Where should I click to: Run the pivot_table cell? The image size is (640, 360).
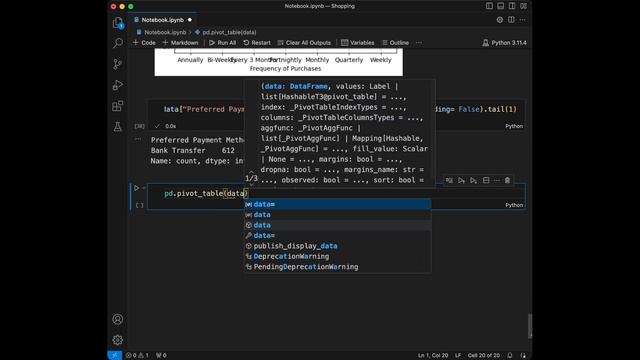(x=136, y=188)
